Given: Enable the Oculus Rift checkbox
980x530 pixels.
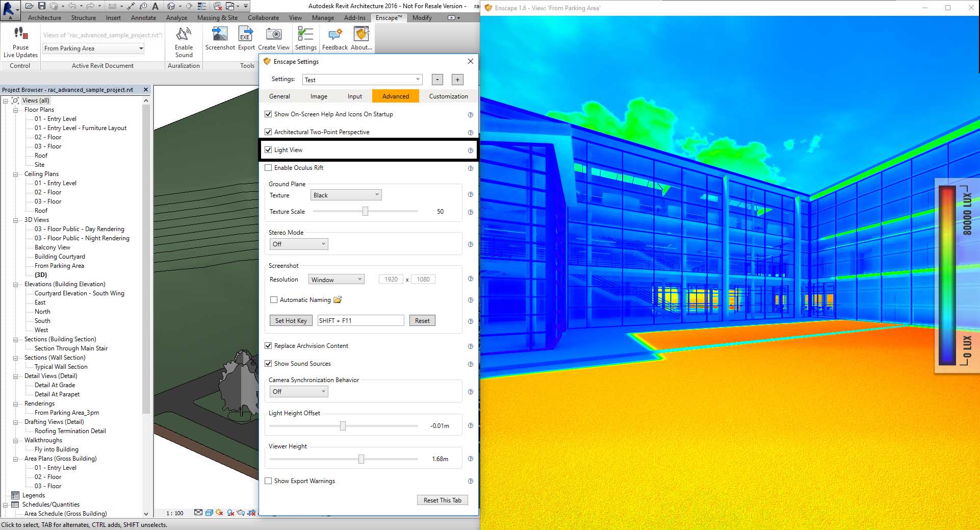Looking at the screenshot, I should tap(269, 167).
